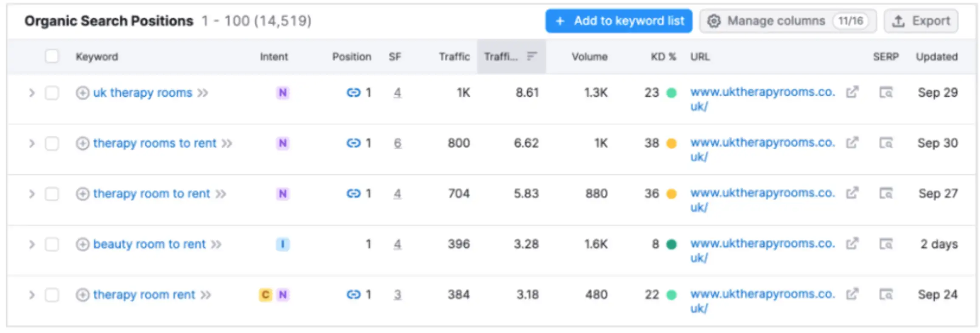Expand the 'therapy room rent' row chevron

point(31,295)
